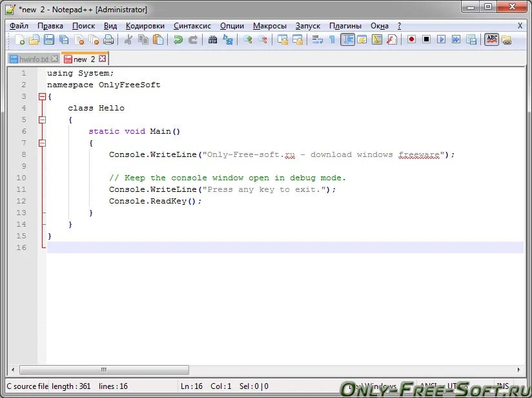Create a new file via toolbar icon

[x=19, y=39]
